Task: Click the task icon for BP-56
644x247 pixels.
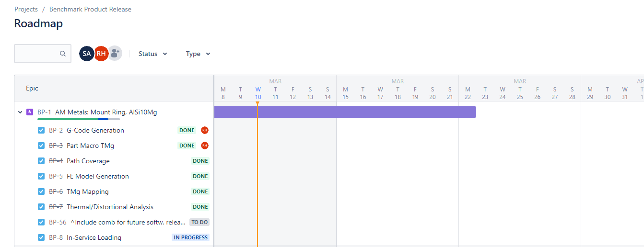Action: pos(41,222)
